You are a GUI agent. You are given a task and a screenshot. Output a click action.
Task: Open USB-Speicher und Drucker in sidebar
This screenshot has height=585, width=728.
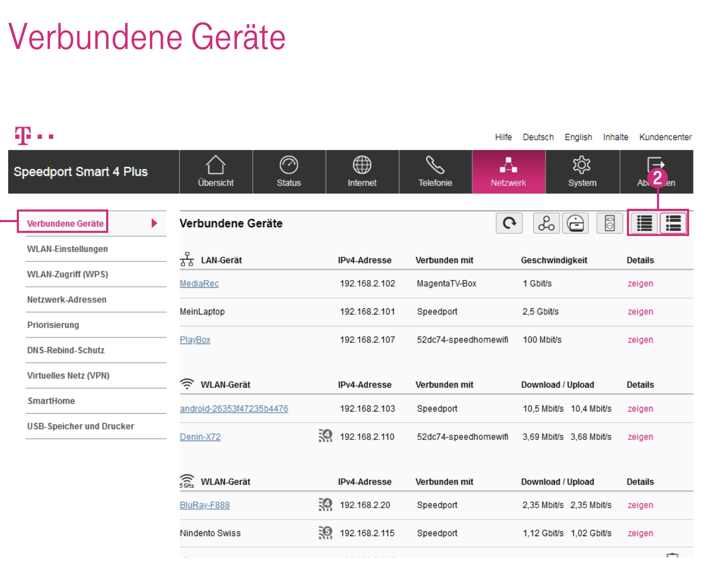point(81,426)
